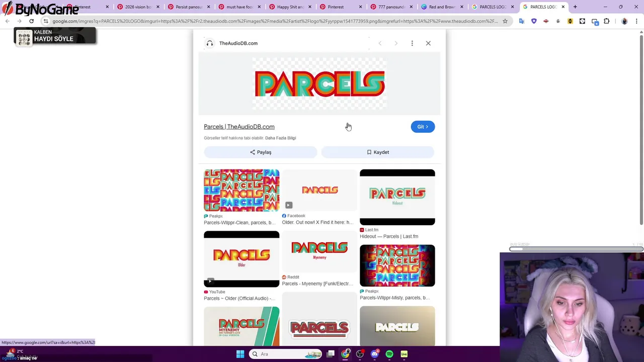The width and height of the screenshot is (644, 362).
Task: Open the Live app on taskbar
Action: coord(404,354)
